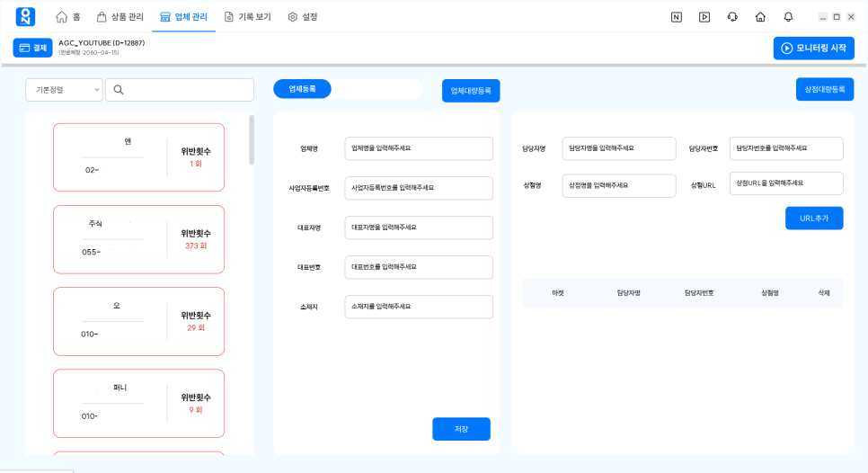Screen dimensions: 868x473
Task: Maximize the application window
Action: [837, 17]
